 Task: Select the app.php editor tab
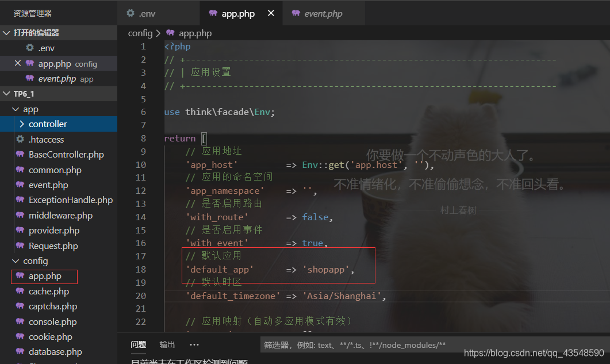coord(241,13)
